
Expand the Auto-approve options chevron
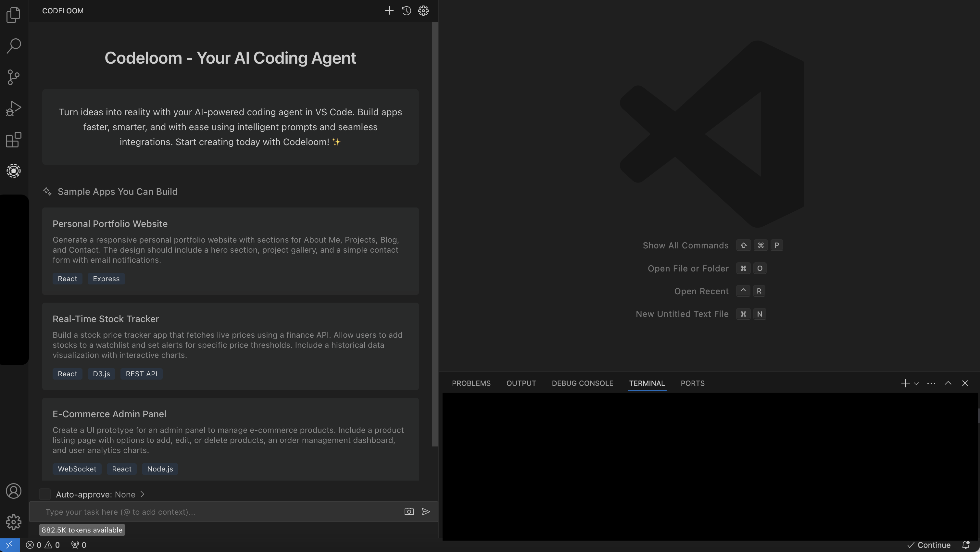click(142, 494)
